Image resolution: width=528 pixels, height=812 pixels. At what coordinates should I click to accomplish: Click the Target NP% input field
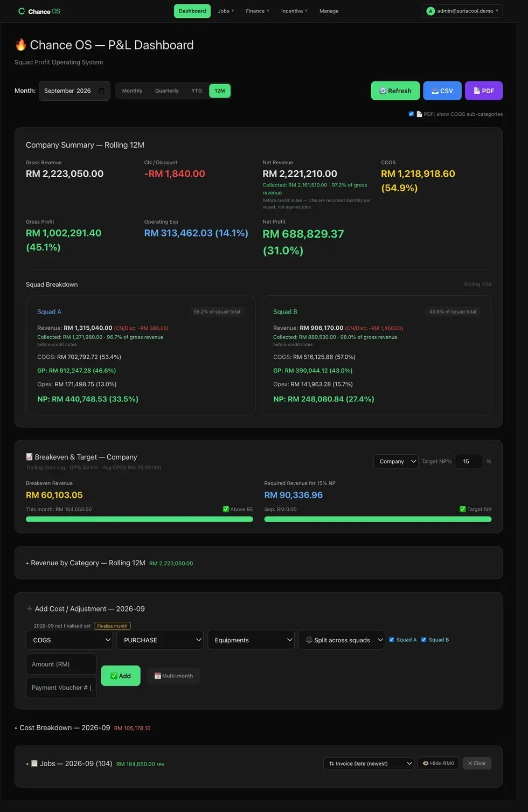click(469, 462)
